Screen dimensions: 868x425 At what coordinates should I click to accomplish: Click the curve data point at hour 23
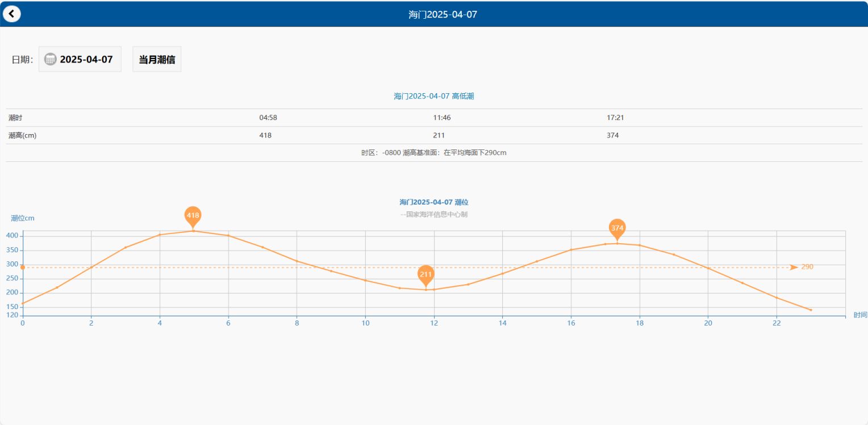pyautogui.click(x=811, y=310)
